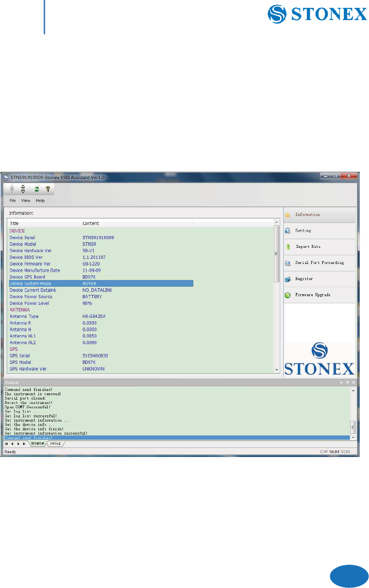Click the green arrow Import Data icon
Screen dimensions: 369x588
[288, 247]
